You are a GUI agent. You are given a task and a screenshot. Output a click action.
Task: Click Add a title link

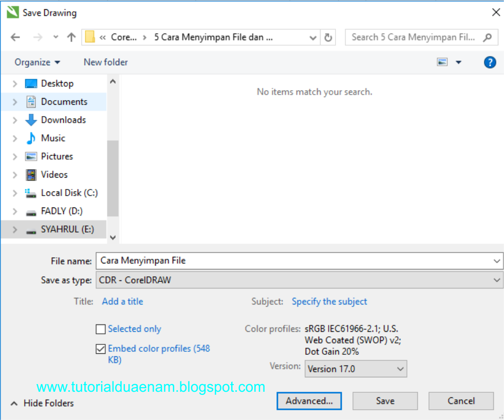point(122,301)
